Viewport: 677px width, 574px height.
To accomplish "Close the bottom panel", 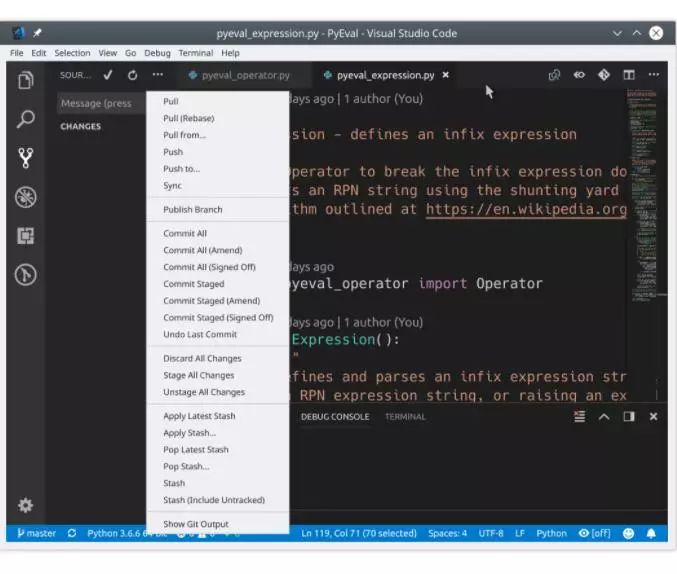I will (653, 416).
